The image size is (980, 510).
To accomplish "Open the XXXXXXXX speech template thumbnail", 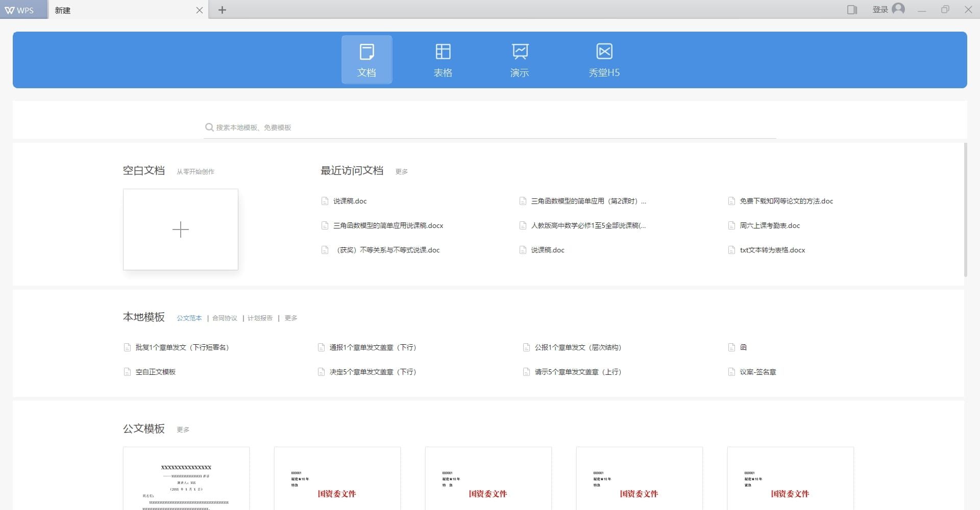I will click(x=186, y=478).
